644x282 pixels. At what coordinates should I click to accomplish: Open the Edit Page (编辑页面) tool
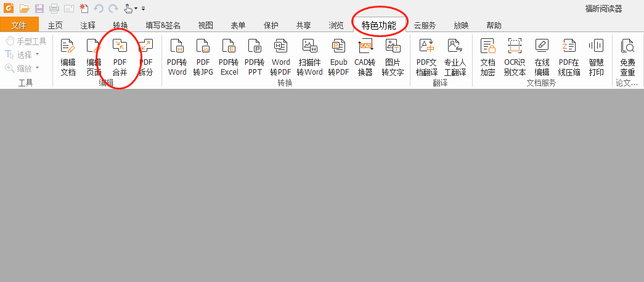[x=94, y=57]
